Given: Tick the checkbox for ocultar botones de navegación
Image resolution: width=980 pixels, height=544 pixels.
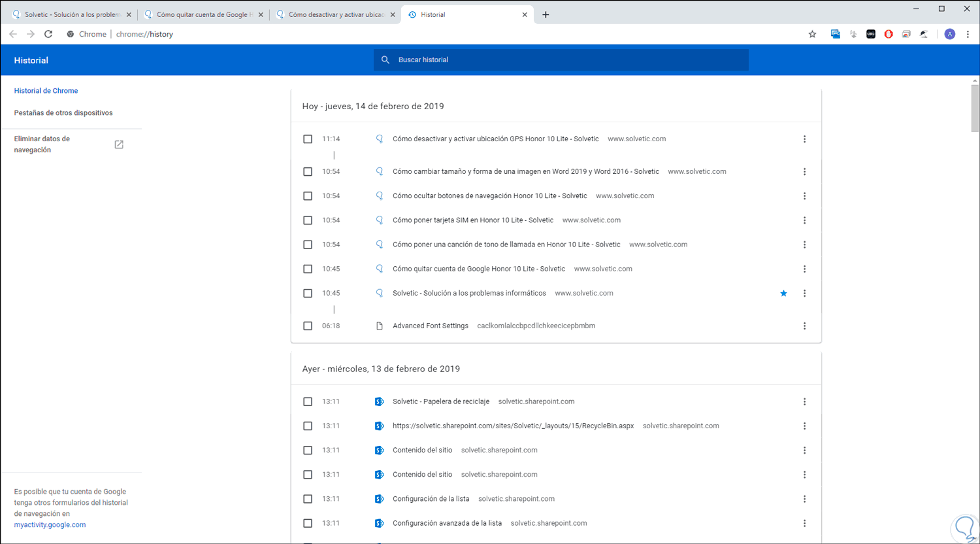Looking at the screenshot, I should [308, 196].
